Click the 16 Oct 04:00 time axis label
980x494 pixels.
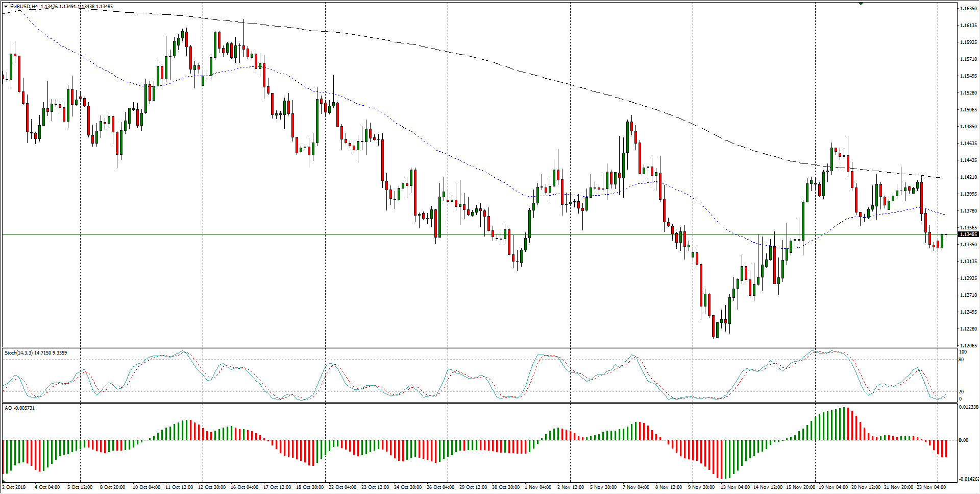[x=244, y=487]
